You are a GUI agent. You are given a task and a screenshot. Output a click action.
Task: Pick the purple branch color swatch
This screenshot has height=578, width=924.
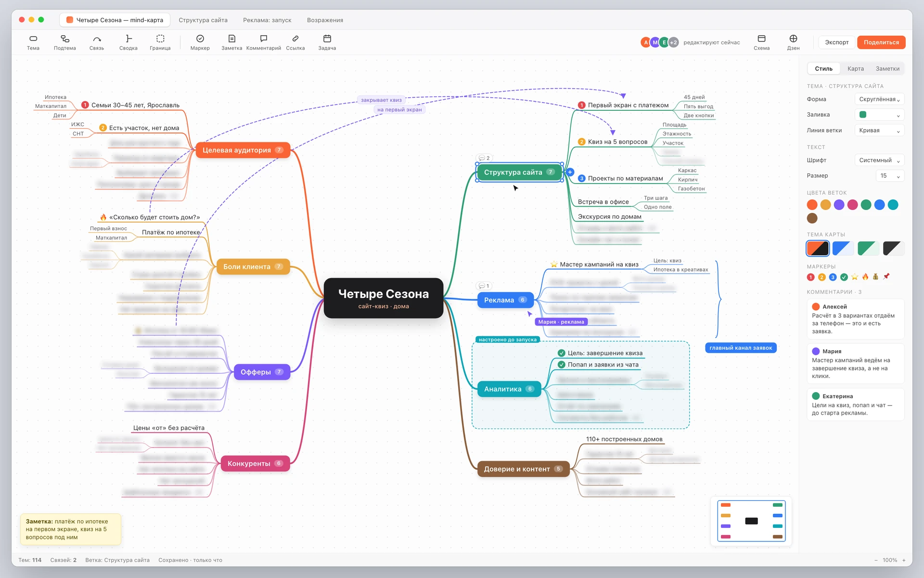click(x=839, y=205)
